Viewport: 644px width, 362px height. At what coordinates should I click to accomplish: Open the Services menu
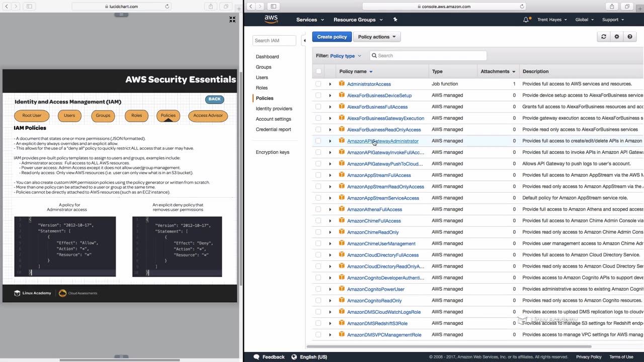tap(310, 20)
